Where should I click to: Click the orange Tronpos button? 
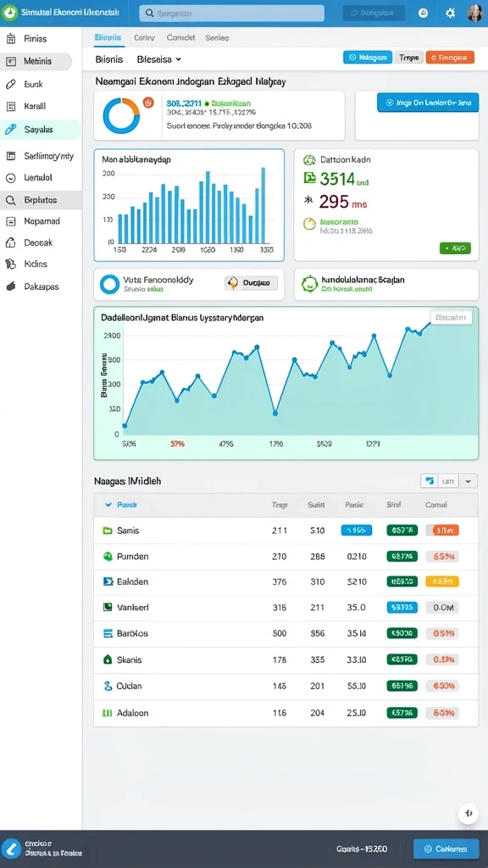[450, 57]
